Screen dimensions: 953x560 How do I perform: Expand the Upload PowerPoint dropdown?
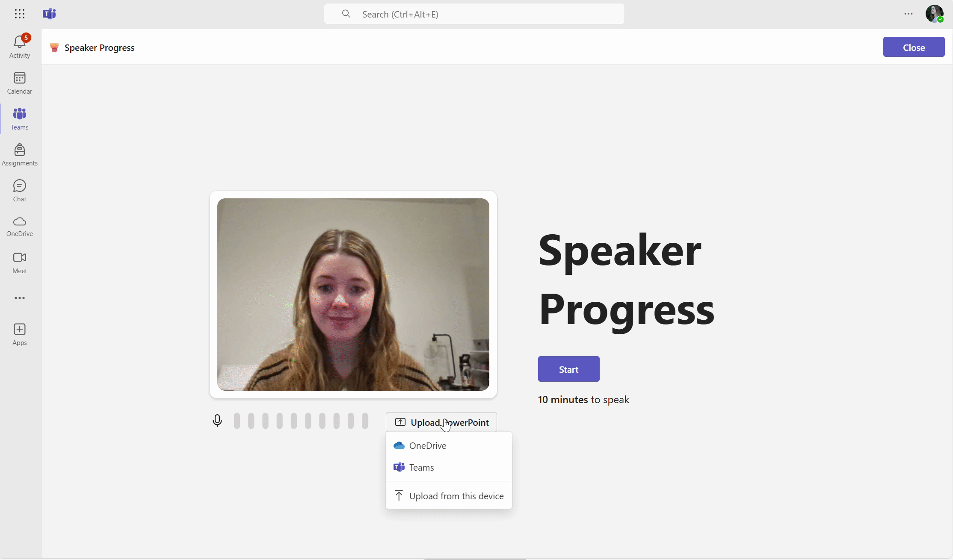441,422
